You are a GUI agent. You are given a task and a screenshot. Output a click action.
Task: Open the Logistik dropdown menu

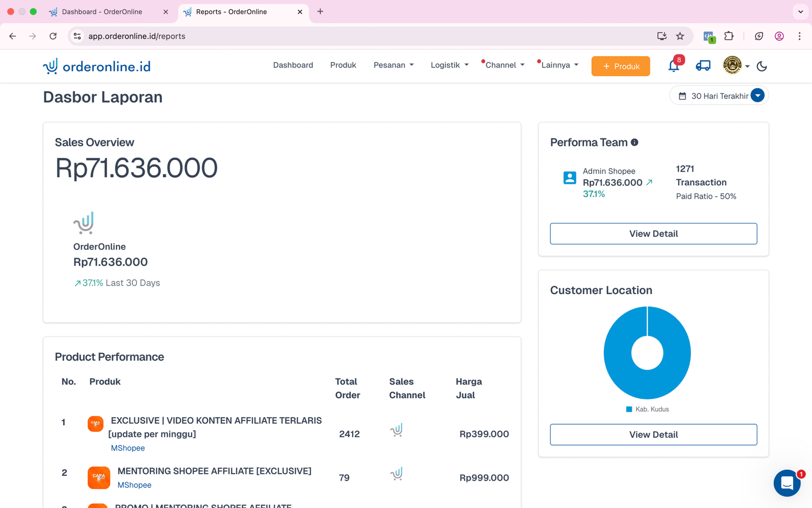click(449, 65)
